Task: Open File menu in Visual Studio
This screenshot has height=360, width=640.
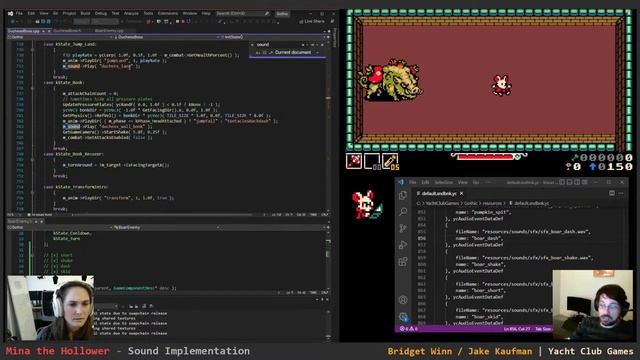Action: [x=19, y=13]
